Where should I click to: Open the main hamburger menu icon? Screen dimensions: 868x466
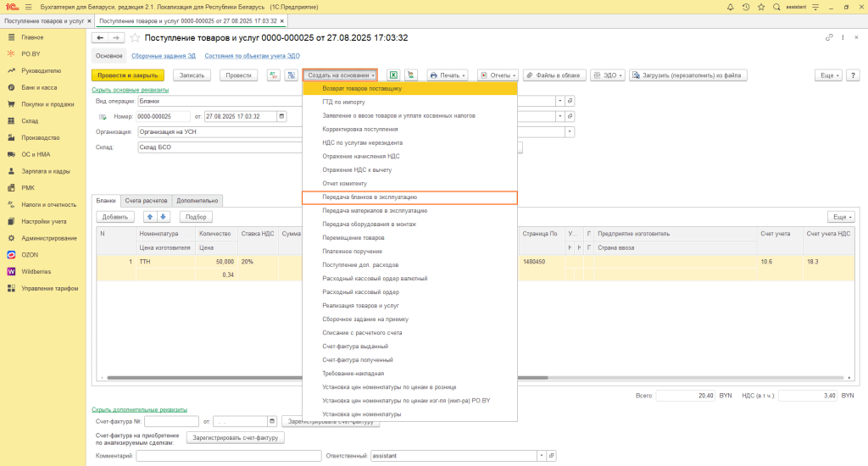coord(28,7)
